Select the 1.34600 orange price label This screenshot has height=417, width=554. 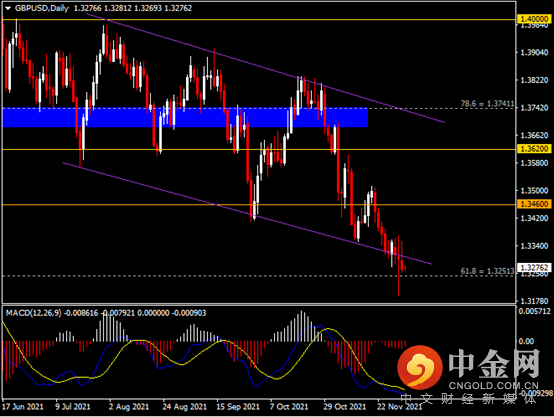click(534, 204)
